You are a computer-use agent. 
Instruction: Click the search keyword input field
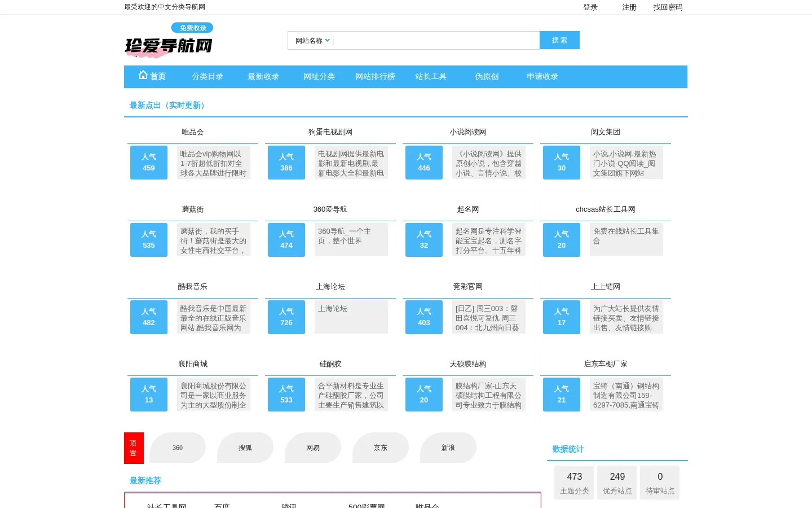coord(436,41)
